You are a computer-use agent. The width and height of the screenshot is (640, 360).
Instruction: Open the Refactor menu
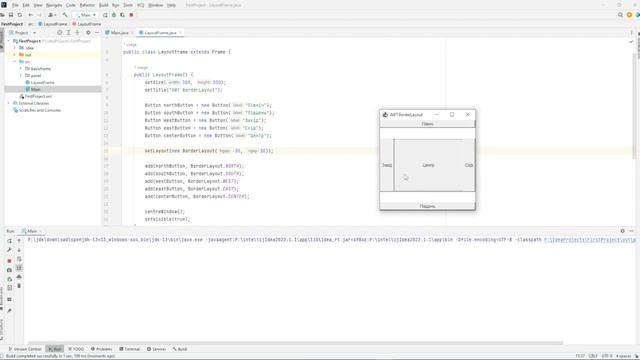[x=87, y=5]
